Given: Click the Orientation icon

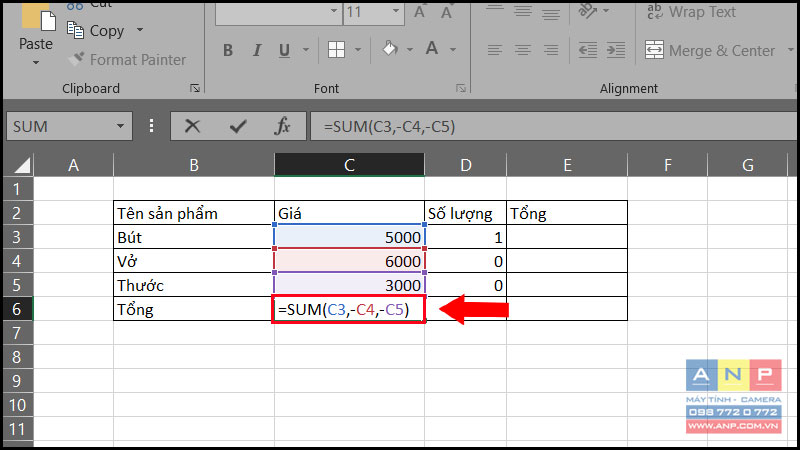Looking at the screenshot, I should [588, 11].
